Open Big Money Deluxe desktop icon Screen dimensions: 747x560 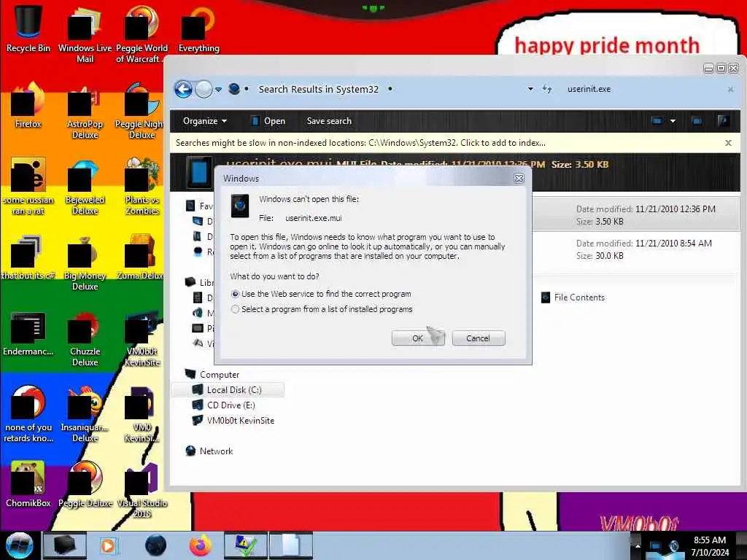[85, 262]
